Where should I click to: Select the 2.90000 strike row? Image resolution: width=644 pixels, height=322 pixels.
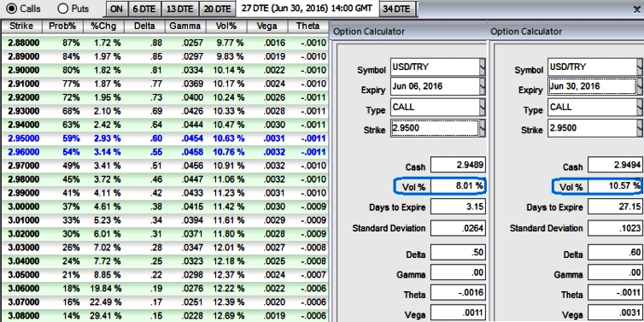[x=164, y=70]
